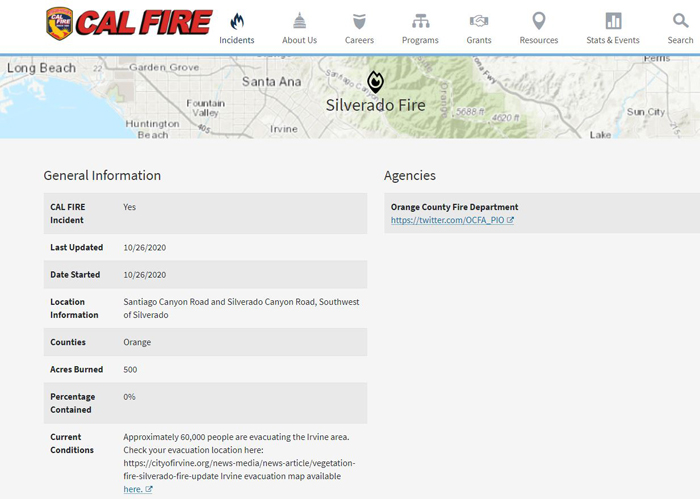Select the cityofirvine.org URL text
The height and width of the screenshot is (499, 700).
point(239,470)
